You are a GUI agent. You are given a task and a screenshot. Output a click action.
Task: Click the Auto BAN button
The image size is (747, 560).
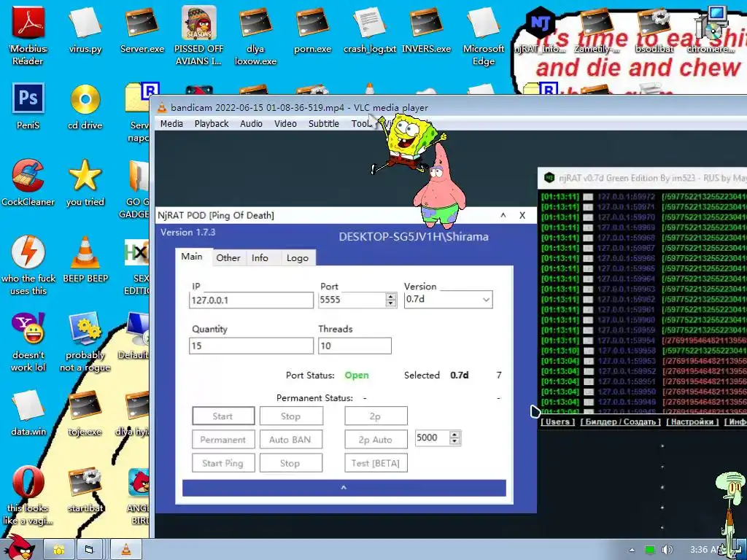click(291, 439)
